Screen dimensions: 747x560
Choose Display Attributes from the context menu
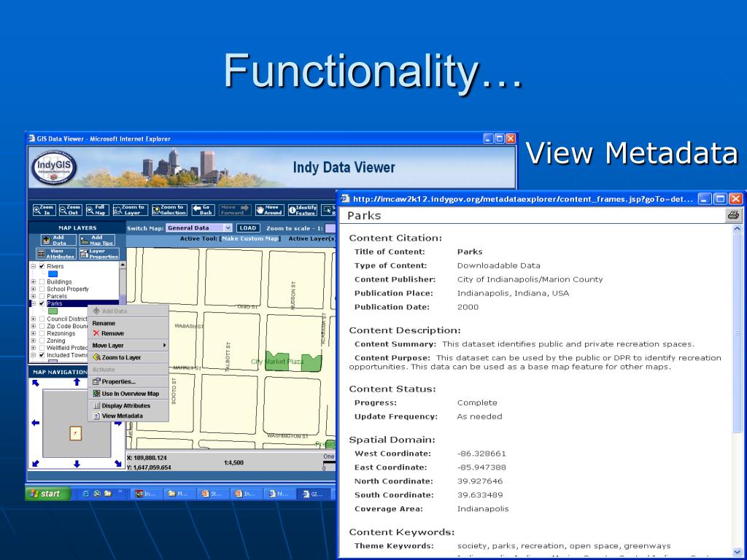pyautogui.click(x=128, y=405)
